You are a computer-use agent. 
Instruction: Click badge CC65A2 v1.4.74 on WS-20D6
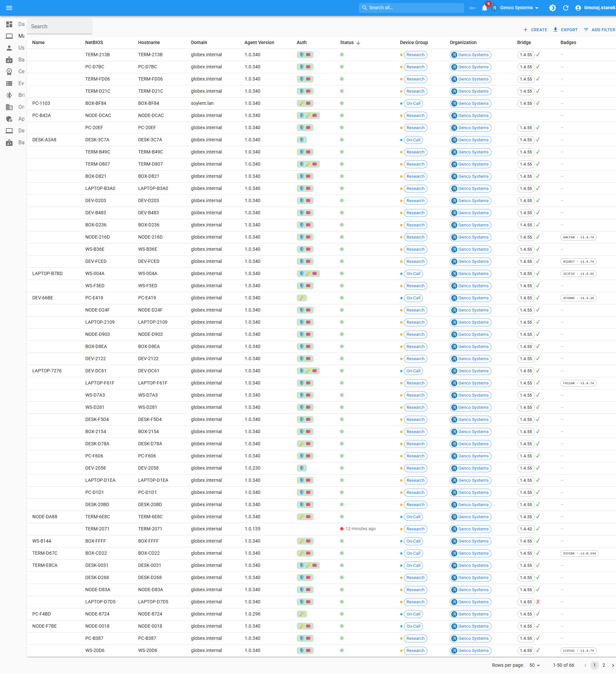pos(578,651)
